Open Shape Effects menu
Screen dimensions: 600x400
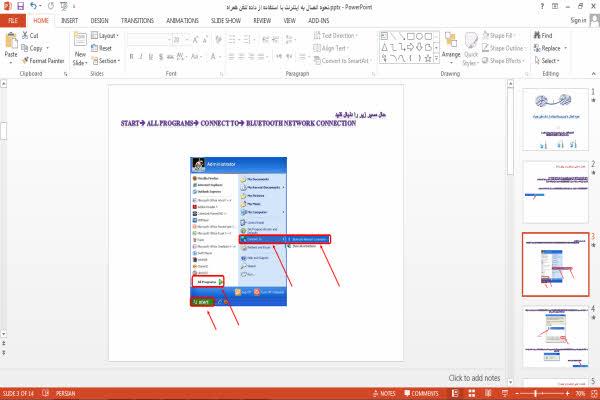[x=503, y=60]
